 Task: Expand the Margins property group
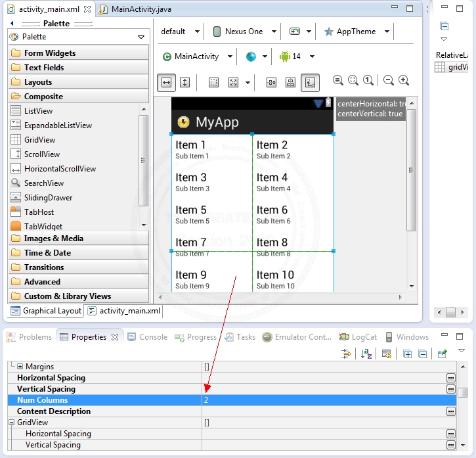tap(20, 367)
